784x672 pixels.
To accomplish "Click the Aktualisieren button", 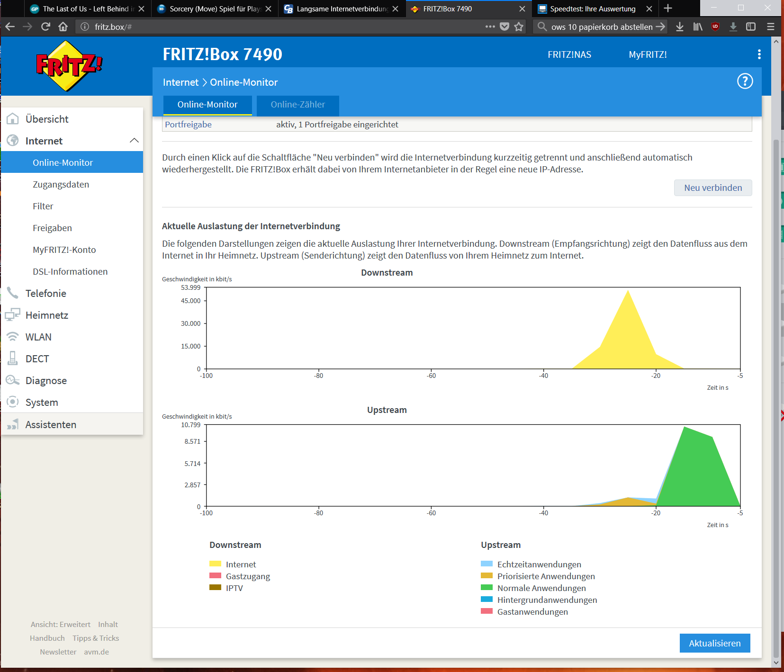I will 715,643.
